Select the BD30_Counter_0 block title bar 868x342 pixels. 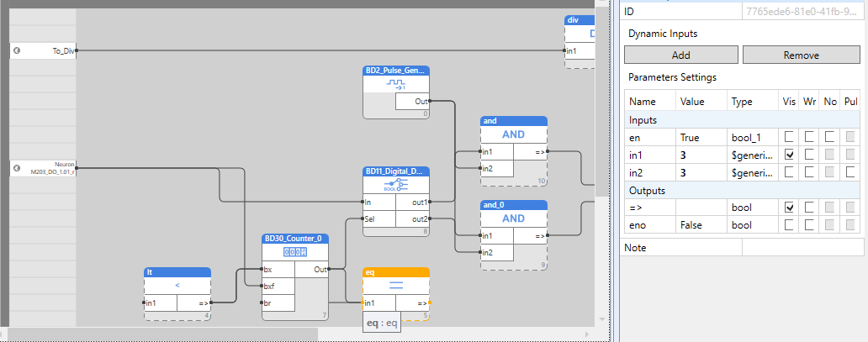(295, 239)
